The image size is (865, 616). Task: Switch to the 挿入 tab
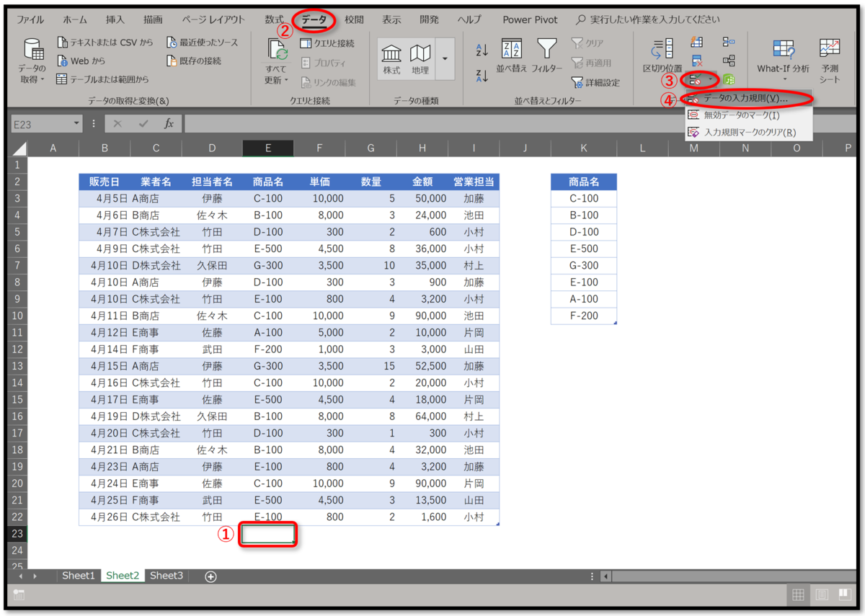click(115, 20)
